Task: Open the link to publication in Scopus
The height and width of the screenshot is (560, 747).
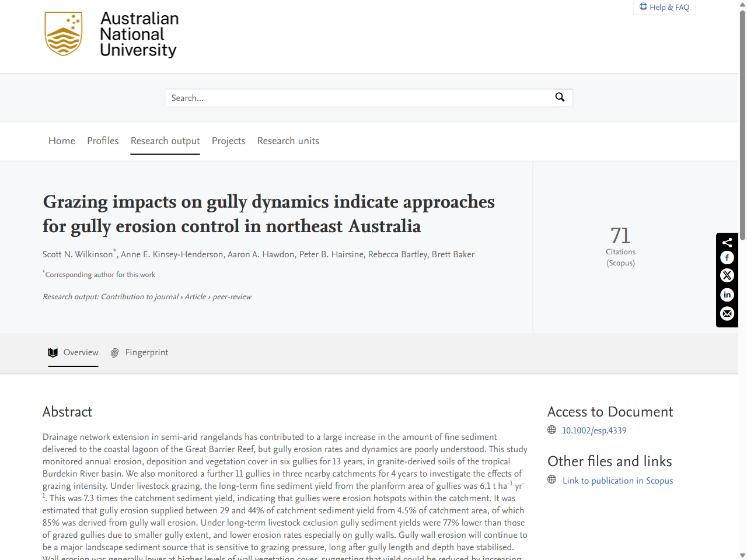Action: click(x=617, y=480)
